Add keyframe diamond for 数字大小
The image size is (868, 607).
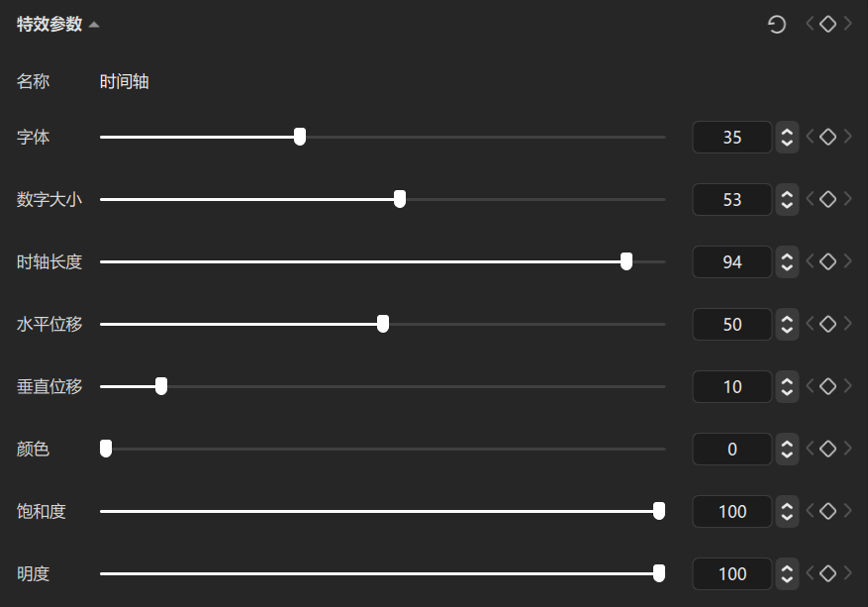pos(827,199)
